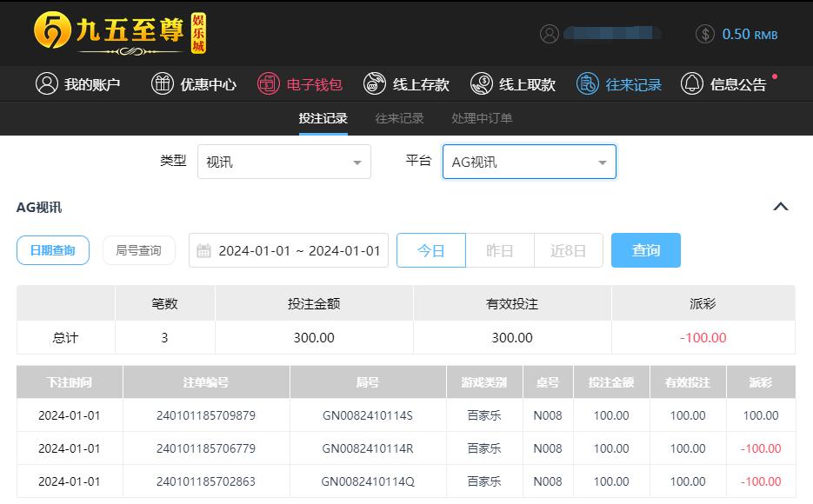Open the 处理中订单 tab
The width and height of the screenshot is (813, 504).
[482, 118]
